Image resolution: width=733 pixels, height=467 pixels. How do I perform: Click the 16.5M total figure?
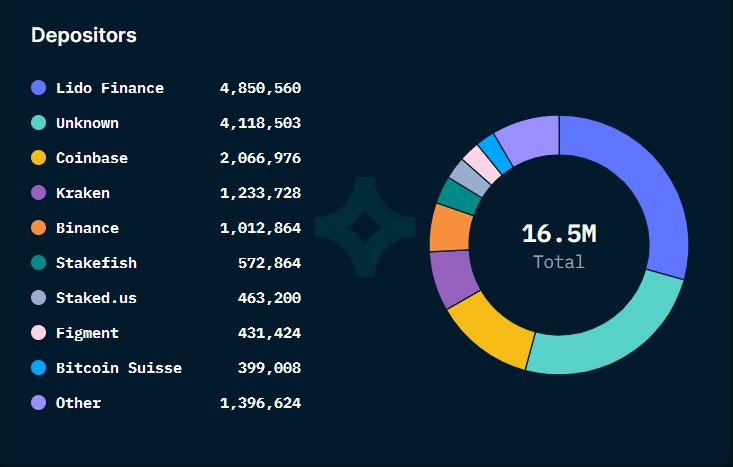[x=559, y=233]
